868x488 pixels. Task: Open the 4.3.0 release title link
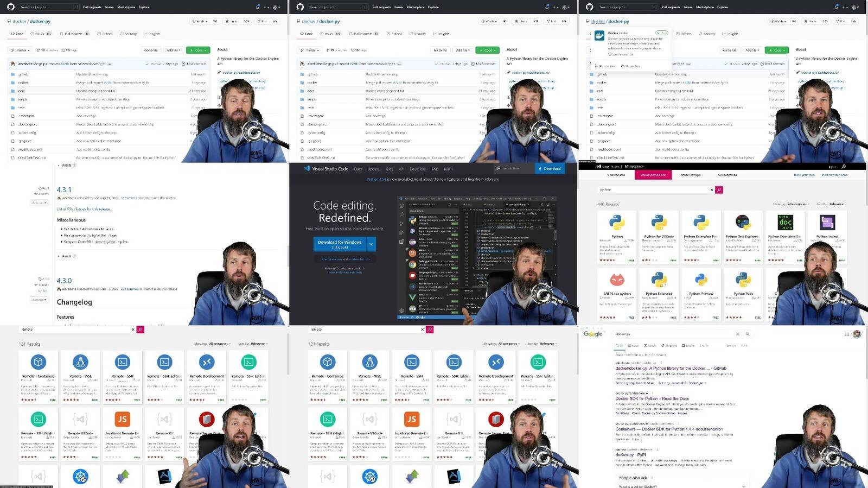64,281
